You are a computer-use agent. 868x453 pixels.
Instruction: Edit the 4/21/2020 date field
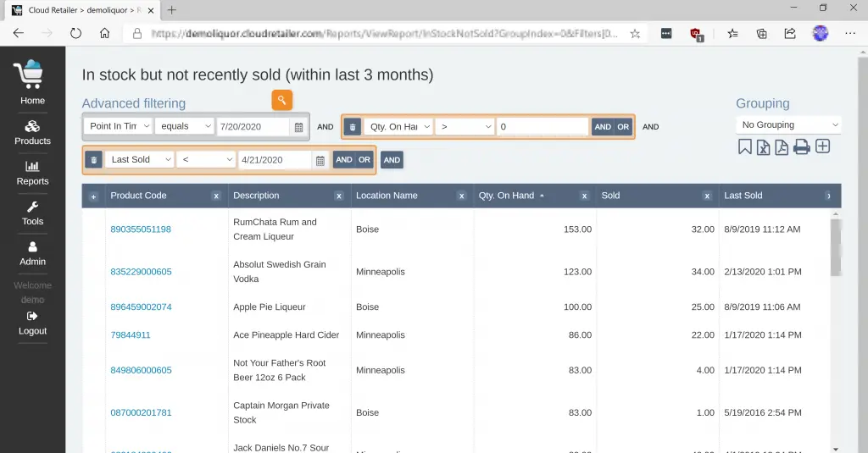(275, 160)
